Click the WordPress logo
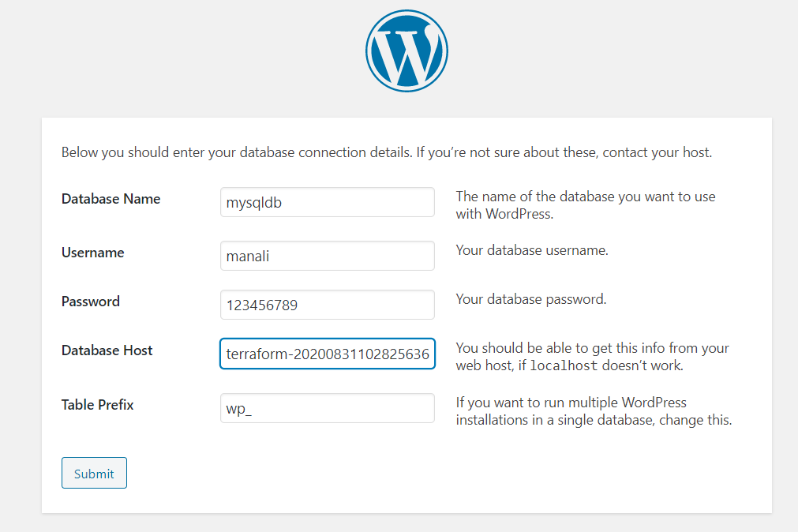This screenshot has width=798, height=532. tap(406, 51)
